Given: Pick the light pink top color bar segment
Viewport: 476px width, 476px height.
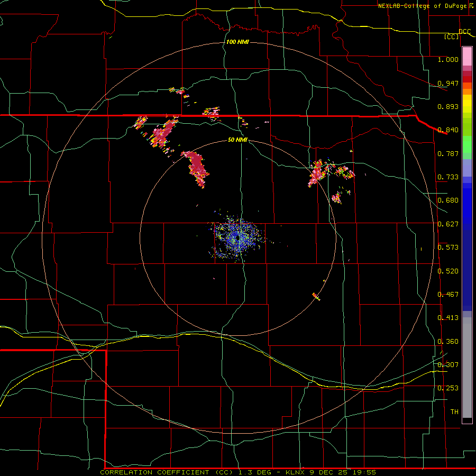Looking at the screenshot, I should click(x=467, y=57).
